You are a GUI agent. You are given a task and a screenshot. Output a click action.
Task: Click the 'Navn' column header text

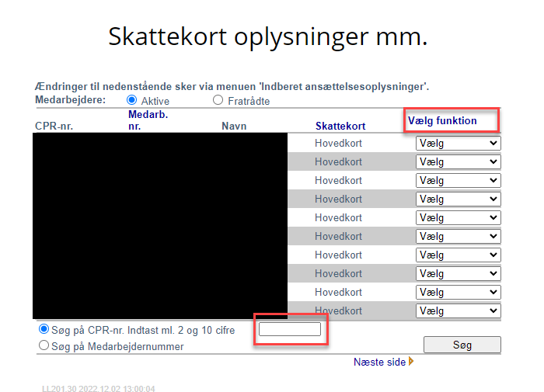pos(234,127)
